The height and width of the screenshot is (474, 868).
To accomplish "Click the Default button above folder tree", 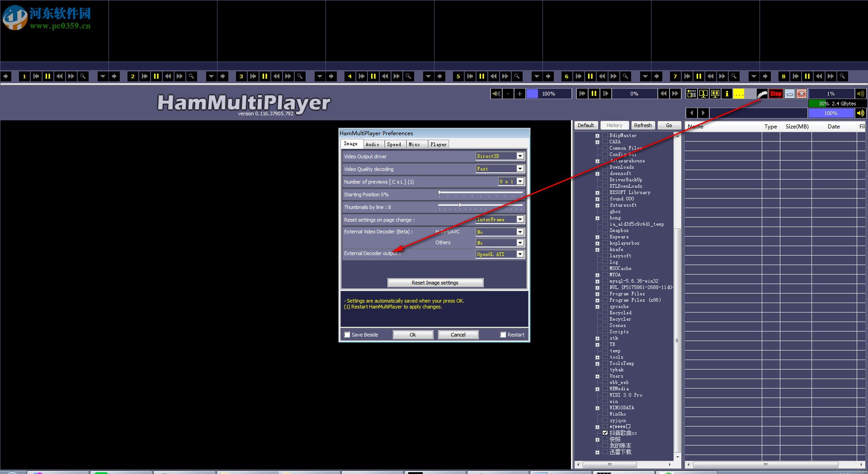I will pyautogui.click(x=586, y=125).
